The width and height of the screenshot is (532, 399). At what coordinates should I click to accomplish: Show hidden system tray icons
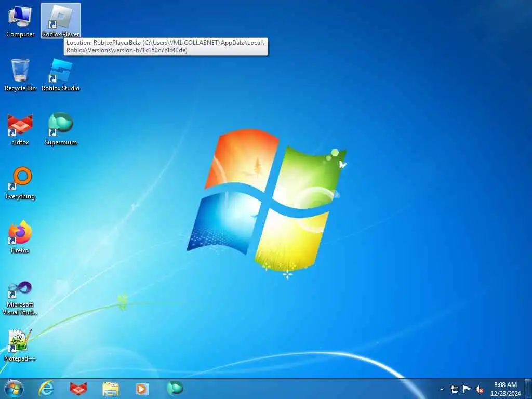point(442,389)
